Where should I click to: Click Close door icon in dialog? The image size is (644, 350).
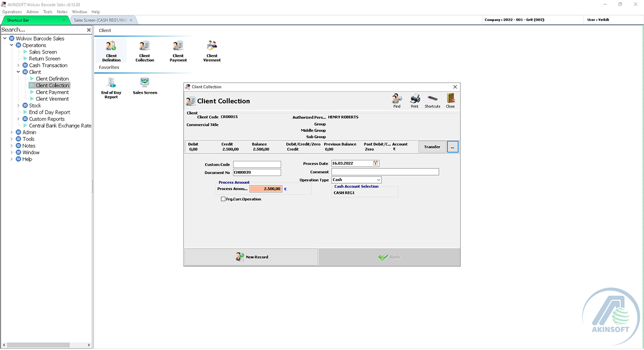tap(450, 101)
